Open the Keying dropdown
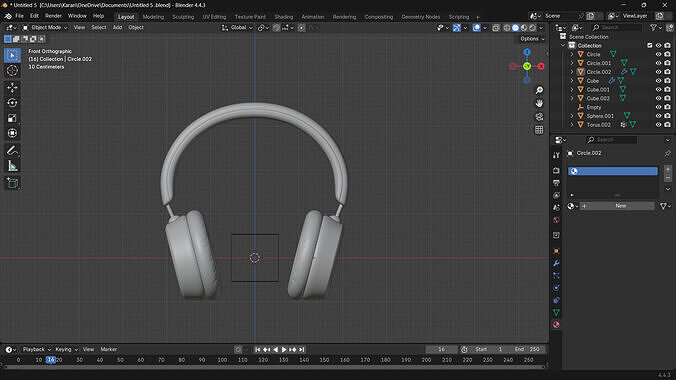The height and width of the screenshot is (380, 676). pyautogui.click(x=66, y=349)
